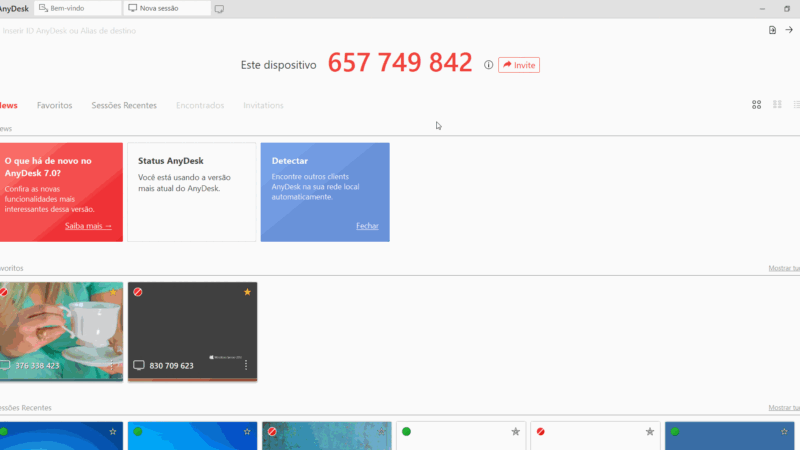Favorite the sixth recent session
Screen dimensions: 800x450
784,432
